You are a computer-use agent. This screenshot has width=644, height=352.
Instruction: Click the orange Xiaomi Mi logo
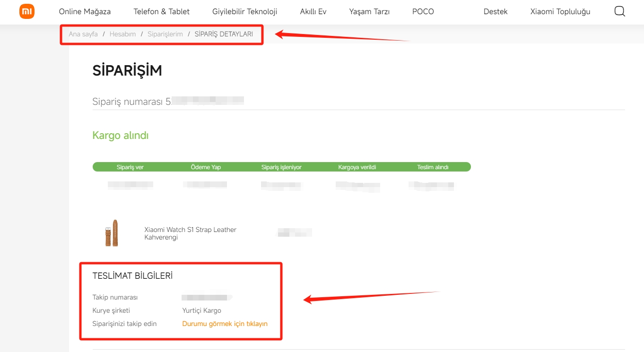[27, 11]
